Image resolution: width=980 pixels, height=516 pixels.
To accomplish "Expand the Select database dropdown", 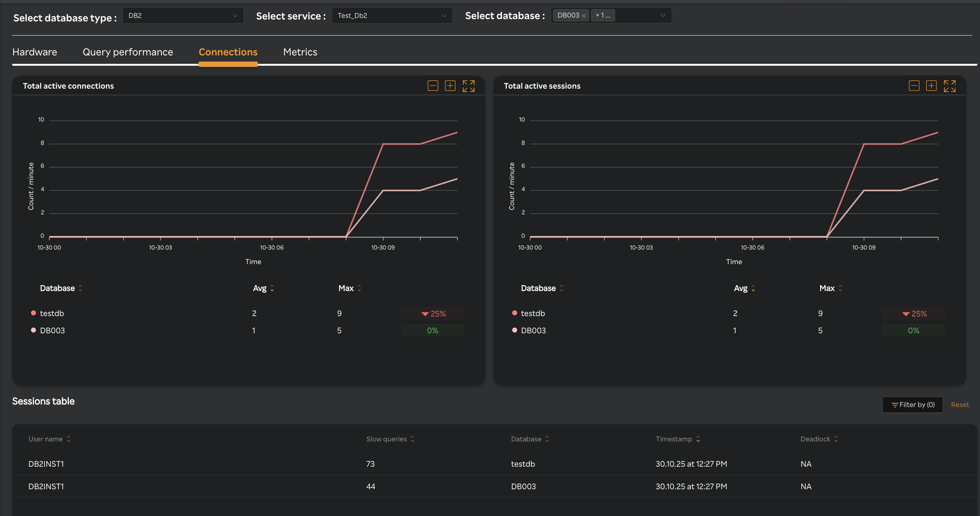I will (x=663, y=16).
